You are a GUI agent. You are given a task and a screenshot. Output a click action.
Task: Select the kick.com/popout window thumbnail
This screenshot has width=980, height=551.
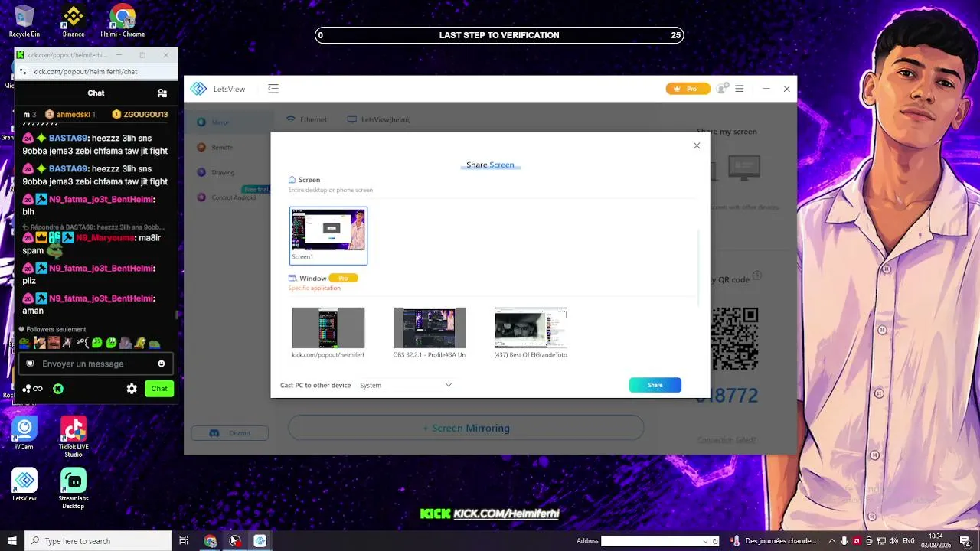coord(328,333)
